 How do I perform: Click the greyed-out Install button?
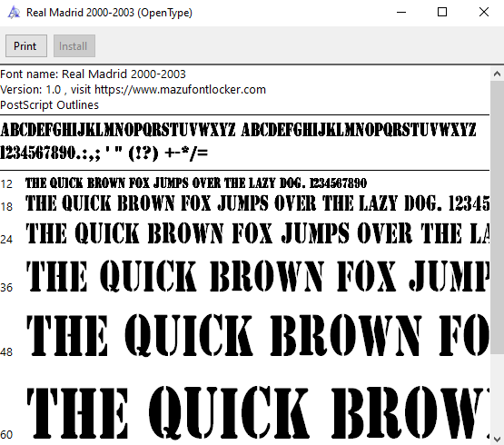[74, 46]
